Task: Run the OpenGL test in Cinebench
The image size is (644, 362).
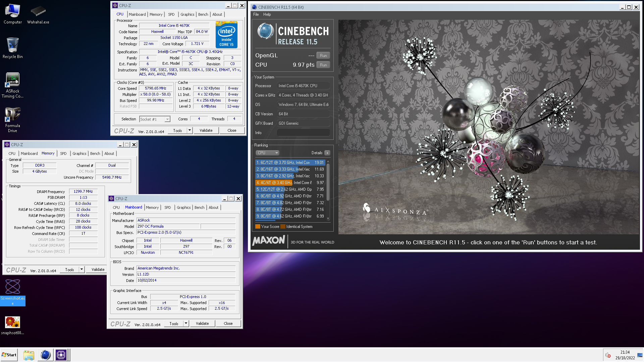Action: coord(323,56)
